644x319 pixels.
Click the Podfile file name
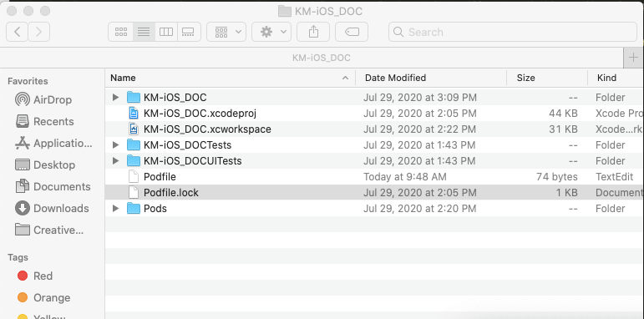[160, 177]
